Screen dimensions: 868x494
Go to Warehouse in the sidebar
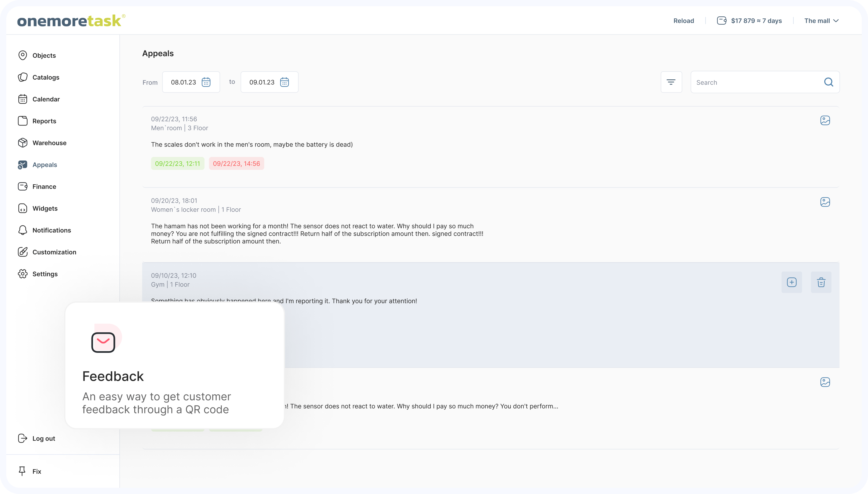coord(49,143)
